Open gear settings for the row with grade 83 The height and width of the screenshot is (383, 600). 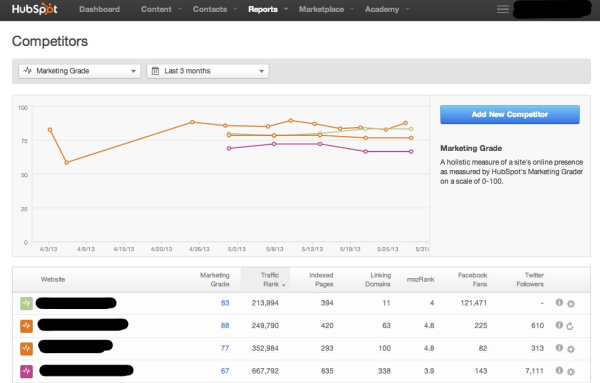tap(571, 304)
